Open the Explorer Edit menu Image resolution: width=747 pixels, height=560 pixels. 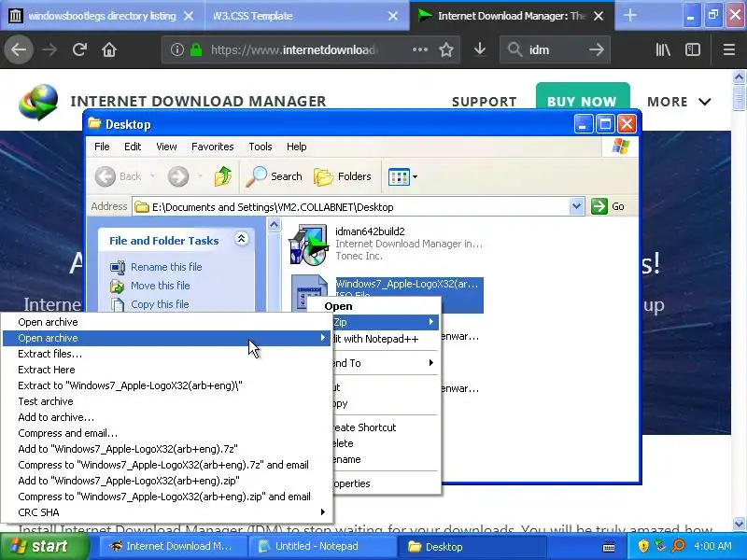(133, 147)
